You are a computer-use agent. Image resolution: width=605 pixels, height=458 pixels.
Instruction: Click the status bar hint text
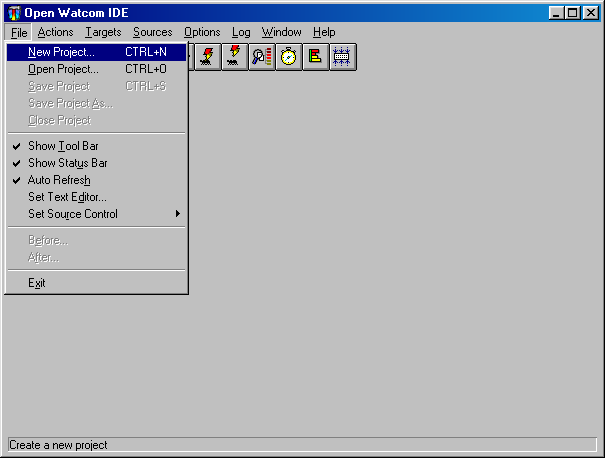58,445
